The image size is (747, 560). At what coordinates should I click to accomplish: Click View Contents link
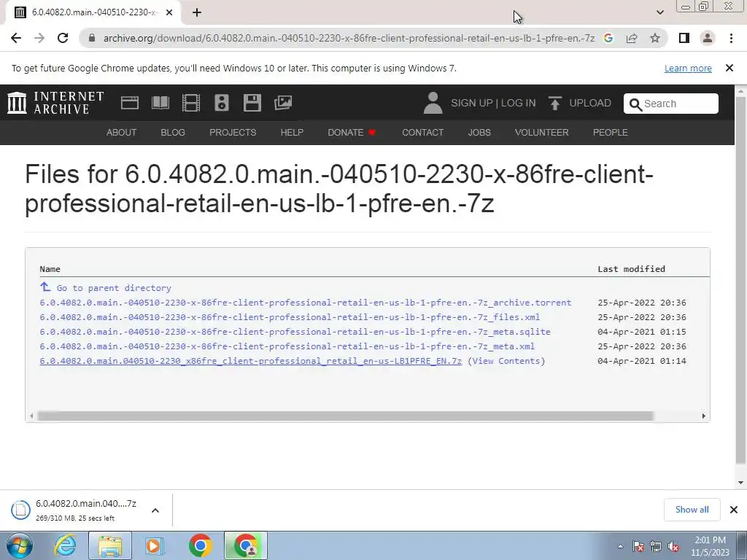506,361
